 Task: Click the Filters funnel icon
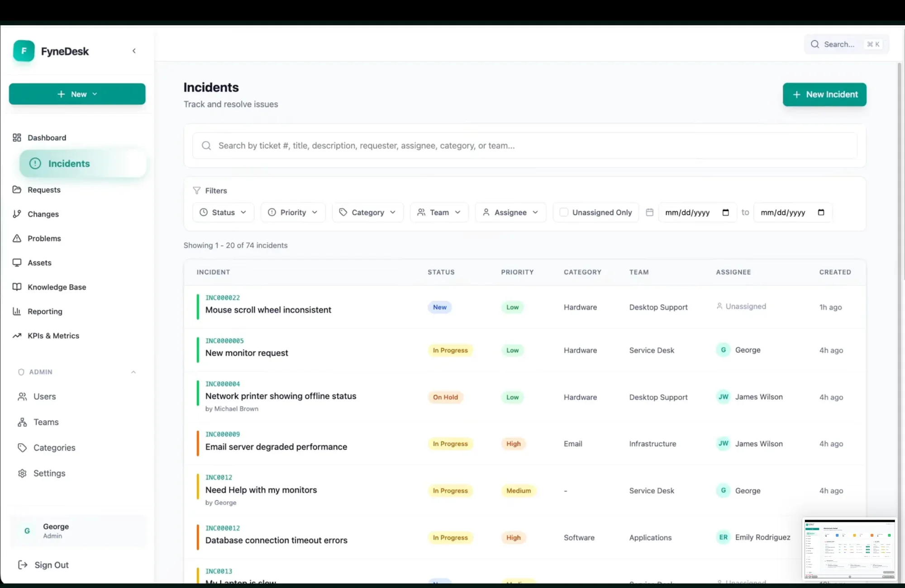click(x=196, y=190)
